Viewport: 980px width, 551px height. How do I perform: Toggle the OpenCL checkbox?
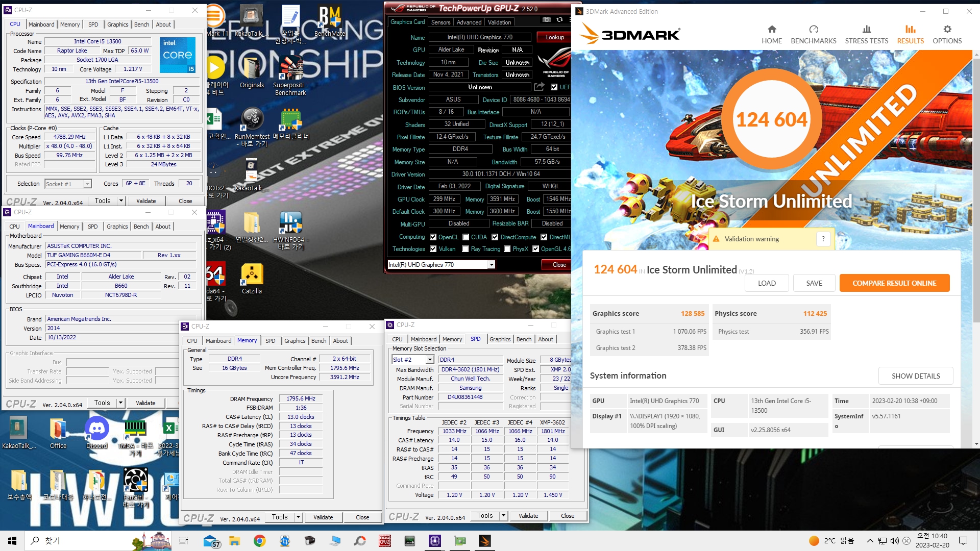click(x=433, y=237)
